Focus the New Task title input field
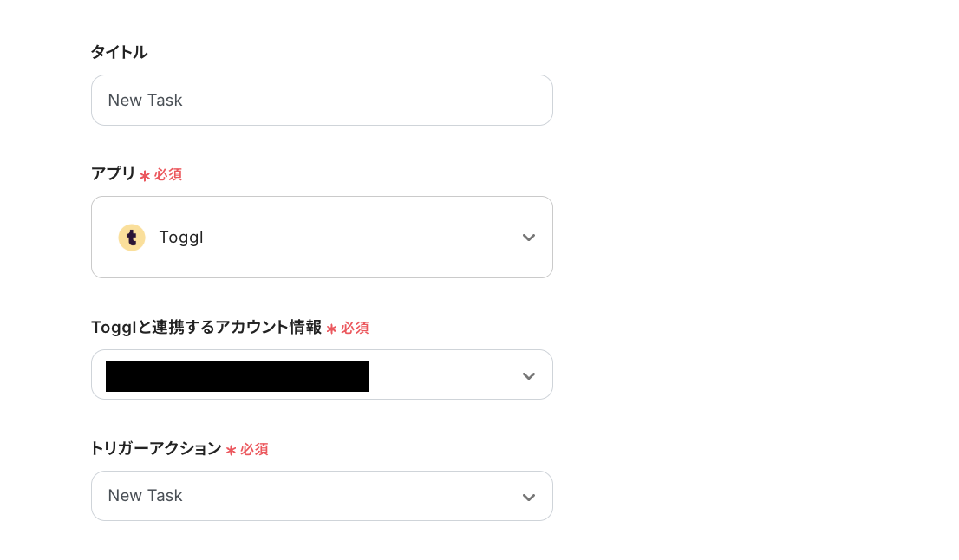Image resolution: width=959 pixels, height=560 pixels. [322, 100]
